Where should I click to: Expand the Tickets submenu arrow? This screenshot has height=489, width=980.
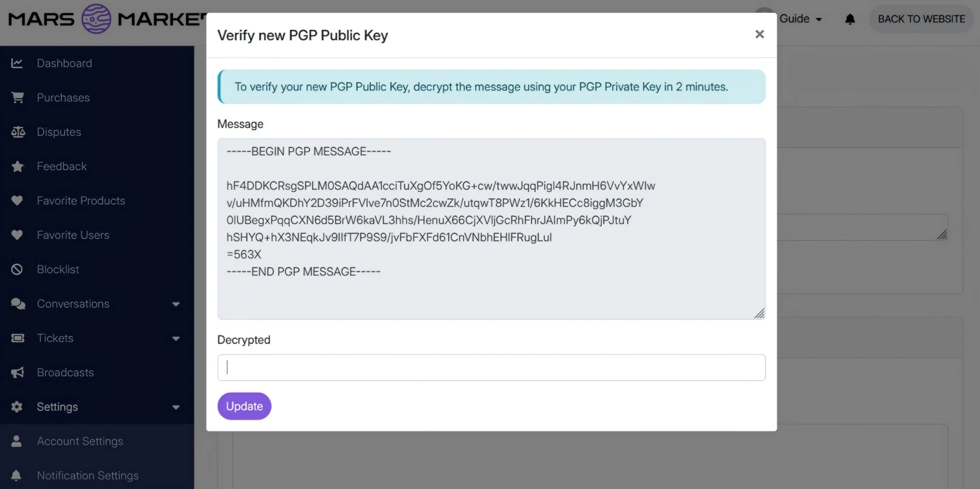[x=176, y=338]
